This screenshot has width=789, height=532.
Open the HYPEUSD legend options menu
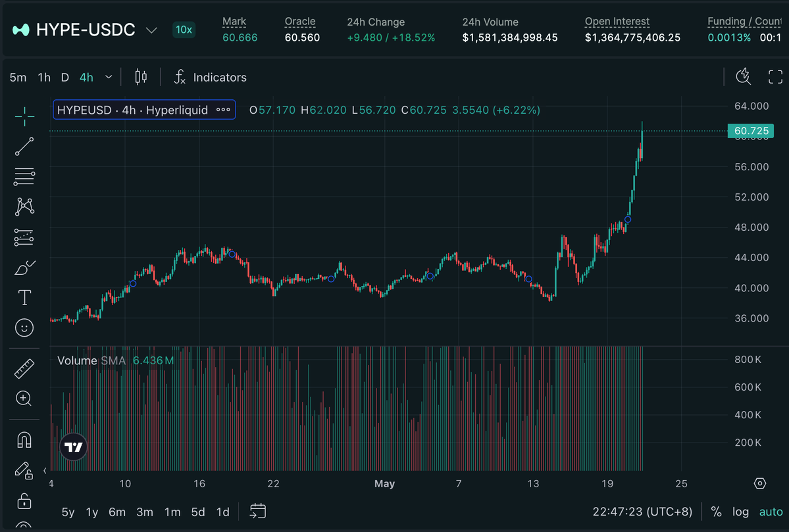[x=224, y=110]
